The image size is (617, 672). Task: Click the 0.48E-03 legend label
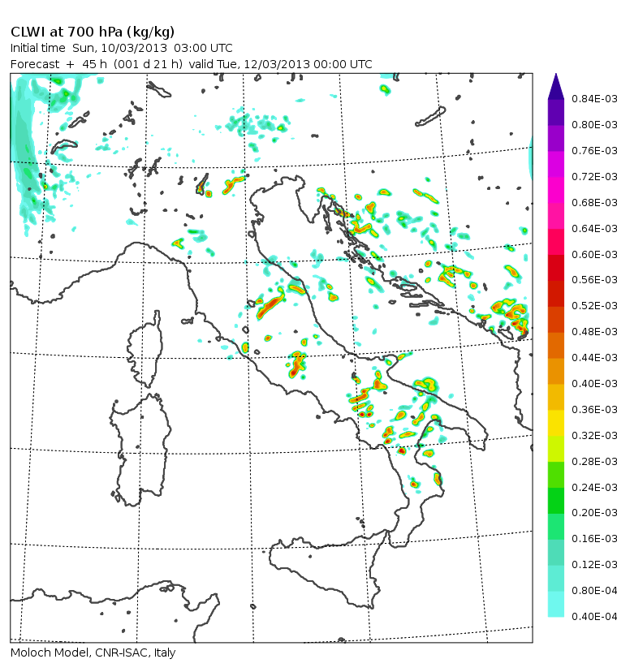(x=594, y=332)
